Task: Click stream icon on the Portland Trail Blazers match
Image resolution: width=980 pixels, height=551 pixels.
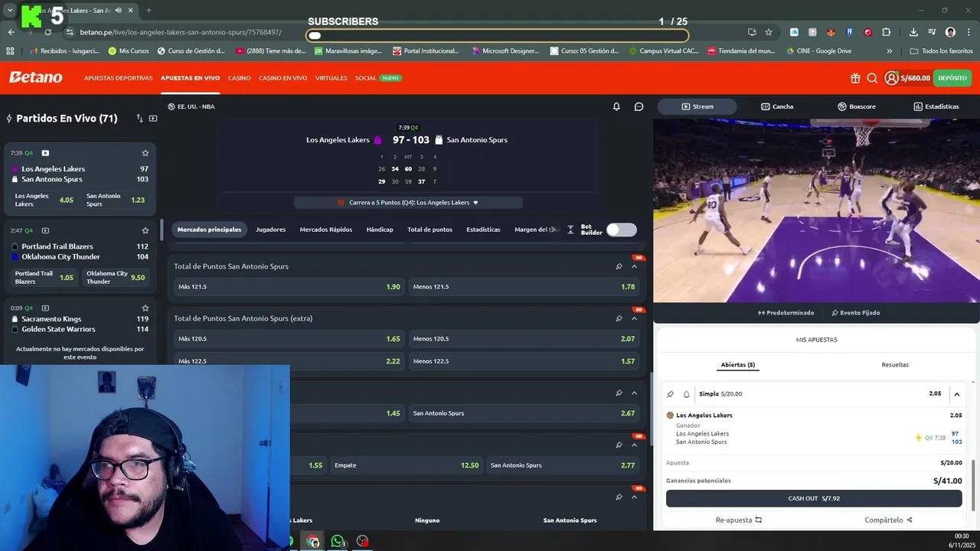Action: click(x=45, y=230)
